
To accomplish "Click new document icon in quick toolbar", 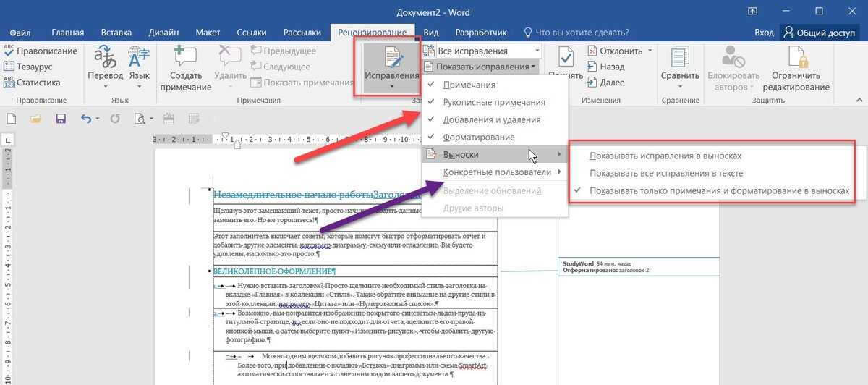I will [x=12, y=119].
